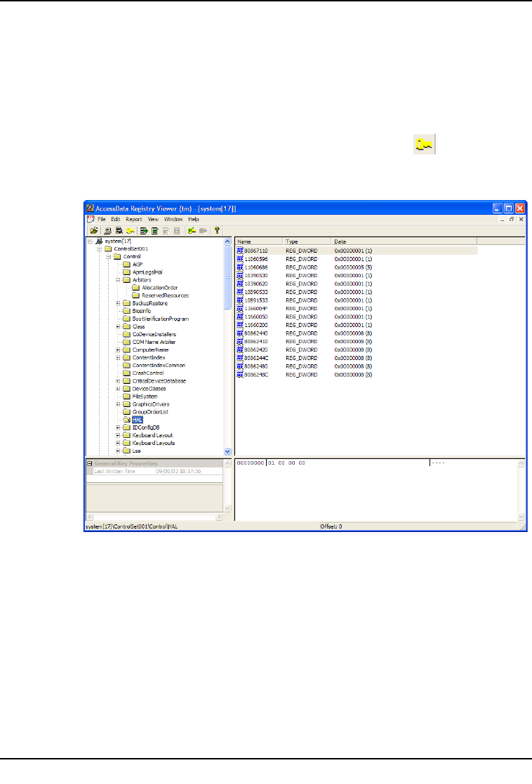Click the system[17] computer icon in tree
Screen dimensions: 532x784
point(99,241)
